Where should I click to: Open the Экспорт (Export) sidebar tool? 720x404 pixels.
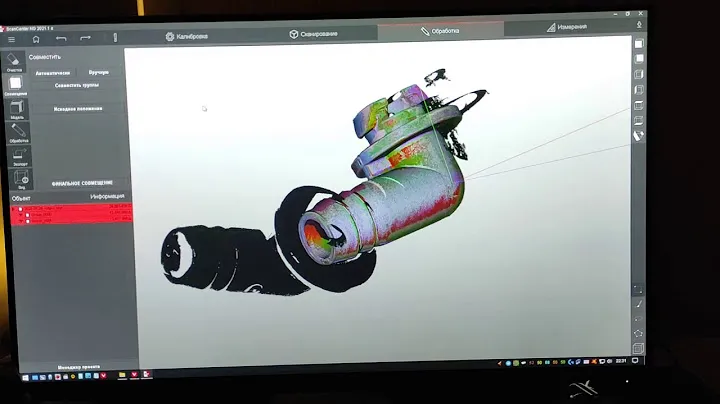coord(20,155)
